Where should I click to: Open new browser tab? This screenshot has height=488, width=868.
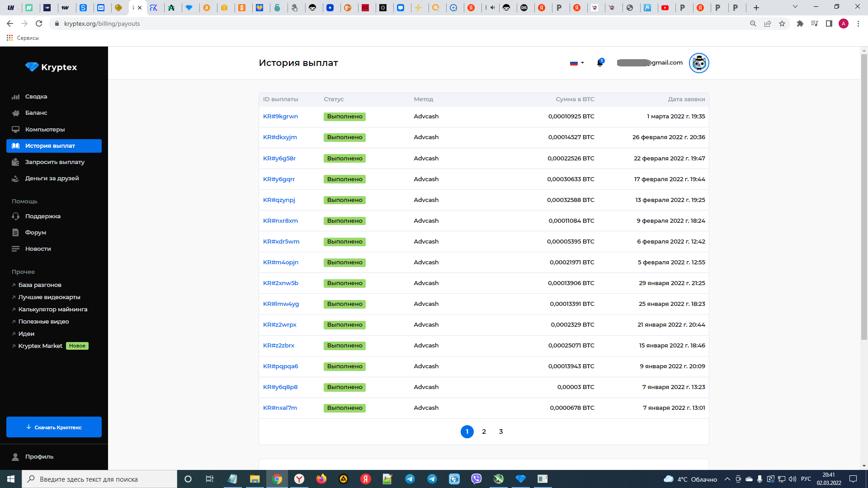tap(756, 8)
